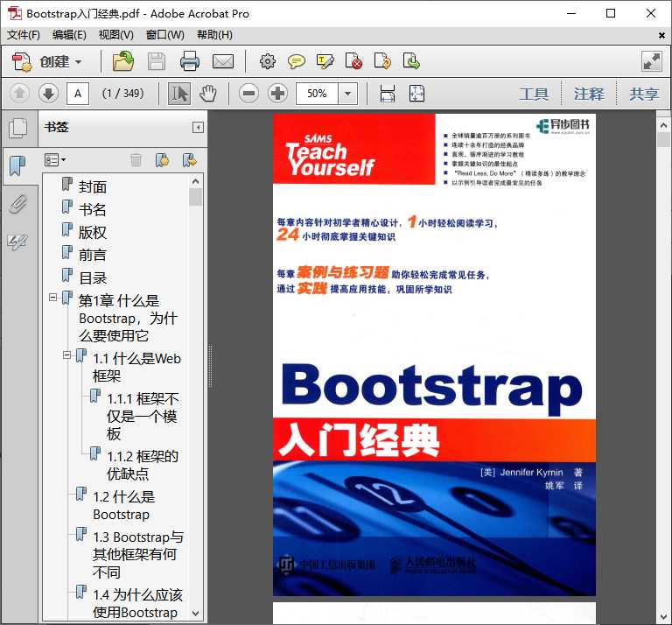Choose the Hand pan tool
The width and height of the screenshot is (672, 625).
click(x=208, y=93)
